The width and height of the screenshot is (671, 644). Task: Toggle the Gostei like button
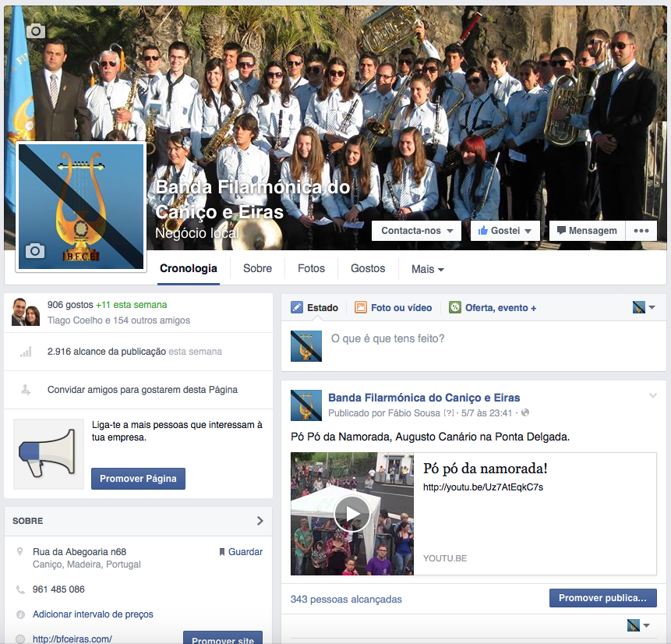(504, 231)
